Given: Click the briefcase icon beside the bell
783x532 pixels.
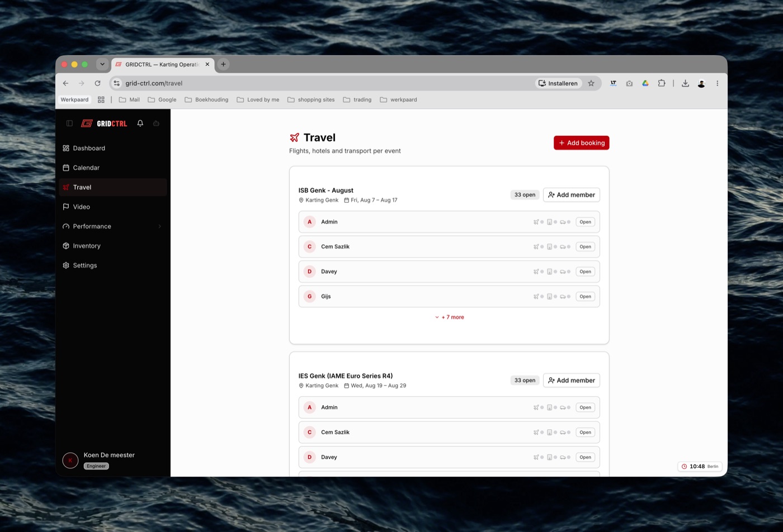Looking at the screenshot, I should click(x=157, y=123).
